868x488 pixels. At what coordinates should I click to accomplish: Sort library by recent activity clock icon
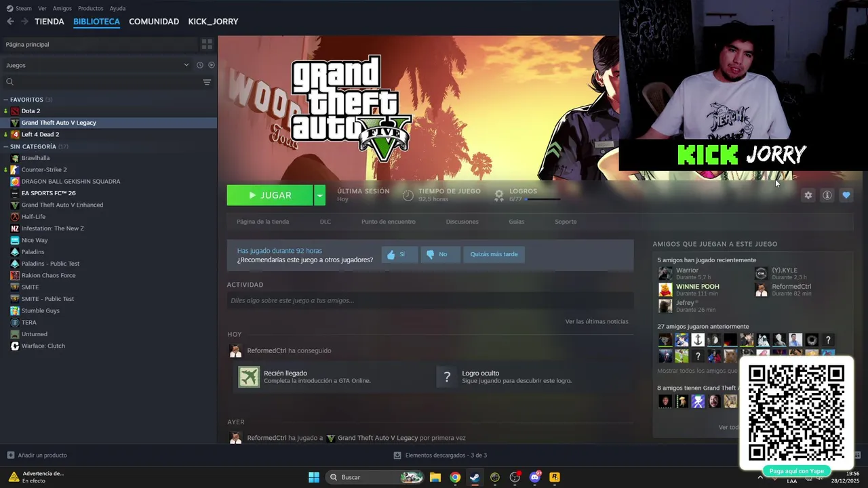tap(200, 65)
